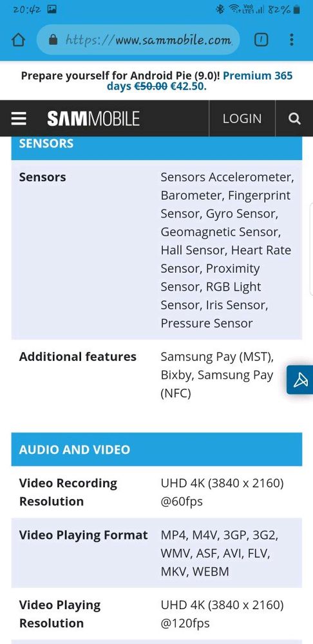The image size is (313, 644).
Task: Tap the padlock icon in address bar
Action: pos(53,40)
